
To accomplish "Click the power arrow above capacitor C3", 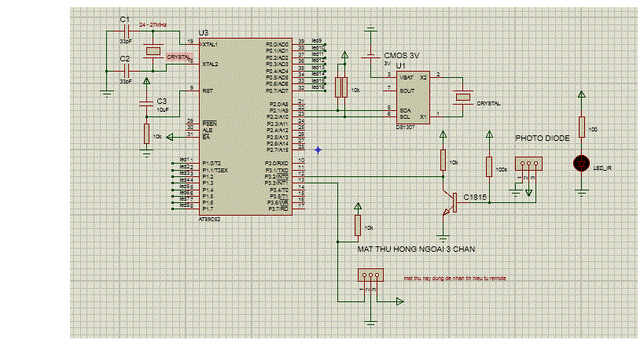I will [146, 81].
